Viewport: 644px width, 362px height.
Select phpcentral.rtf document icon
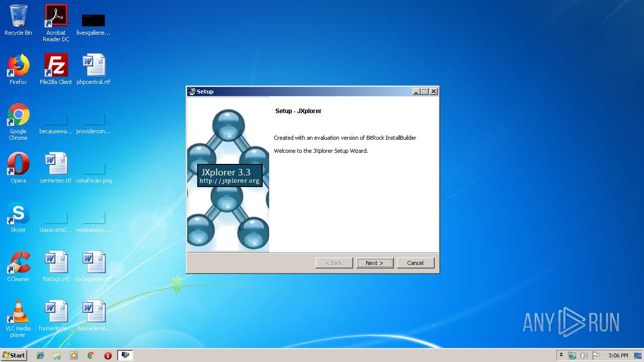click(x=94, y=69)
